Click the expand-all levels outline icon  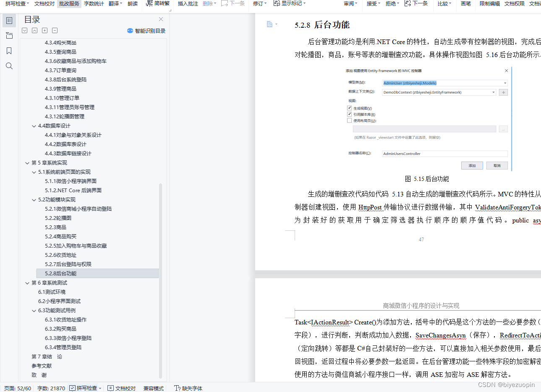[25, 31]
